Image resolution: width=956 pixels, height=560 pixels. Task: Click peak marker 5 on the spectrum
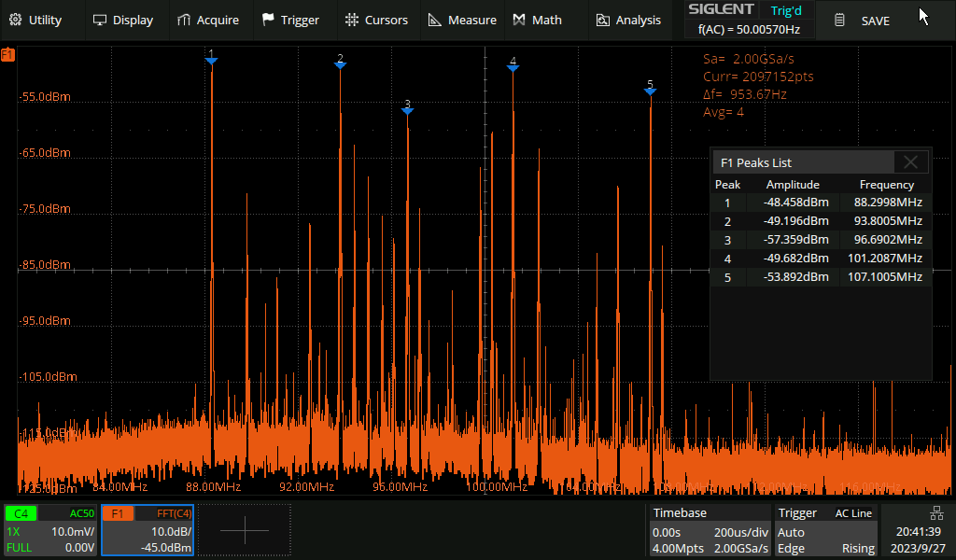(x=651, y=91)
